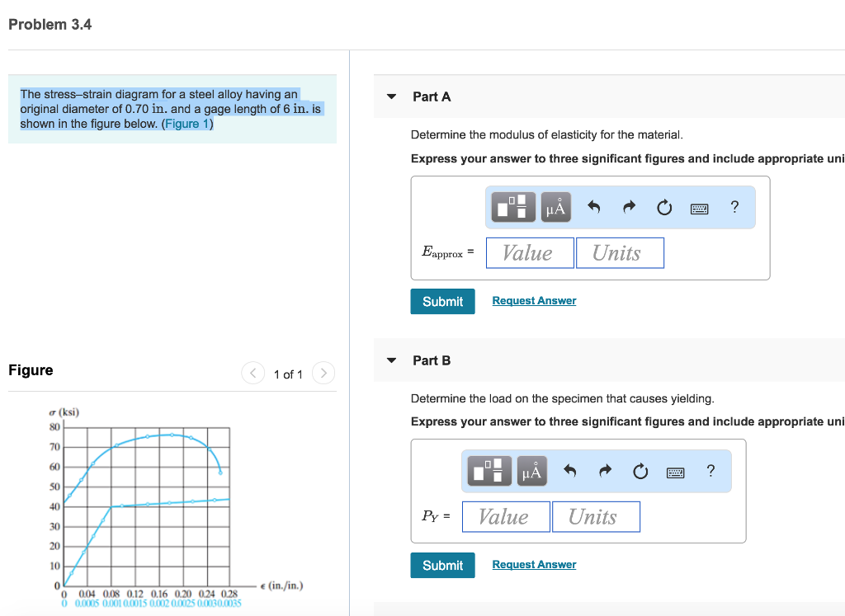845x616 pixels.
Task: Reset Part B answer field
Action: (x=640, y=471)
